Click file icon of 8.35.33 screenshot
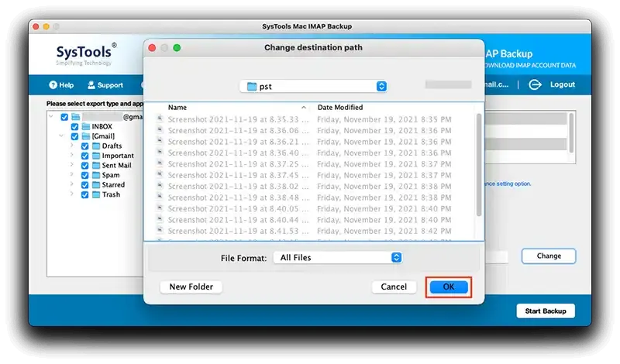The width and height of the screenshot is (620, 364). point(160,118)
